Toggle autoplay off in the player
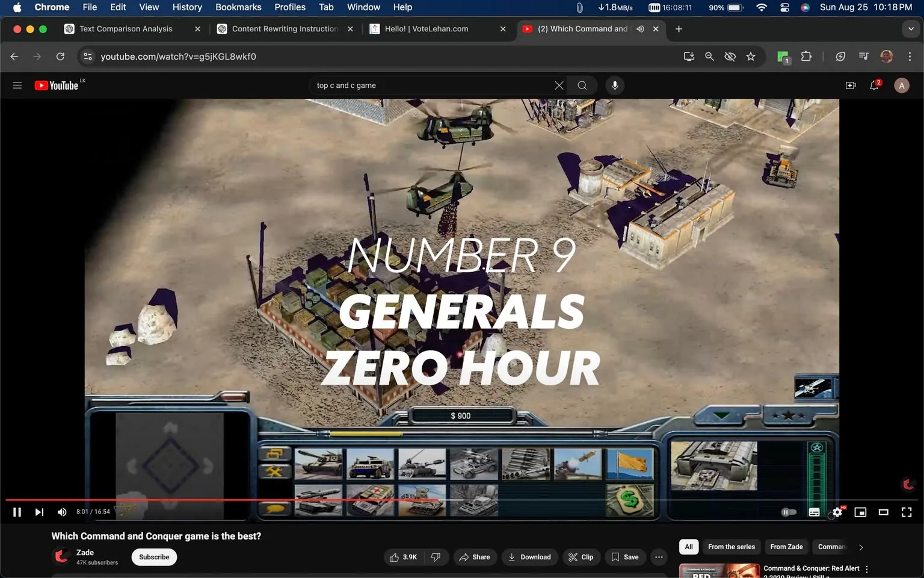Viewport: 924px width, 578px height. point(788,512)
